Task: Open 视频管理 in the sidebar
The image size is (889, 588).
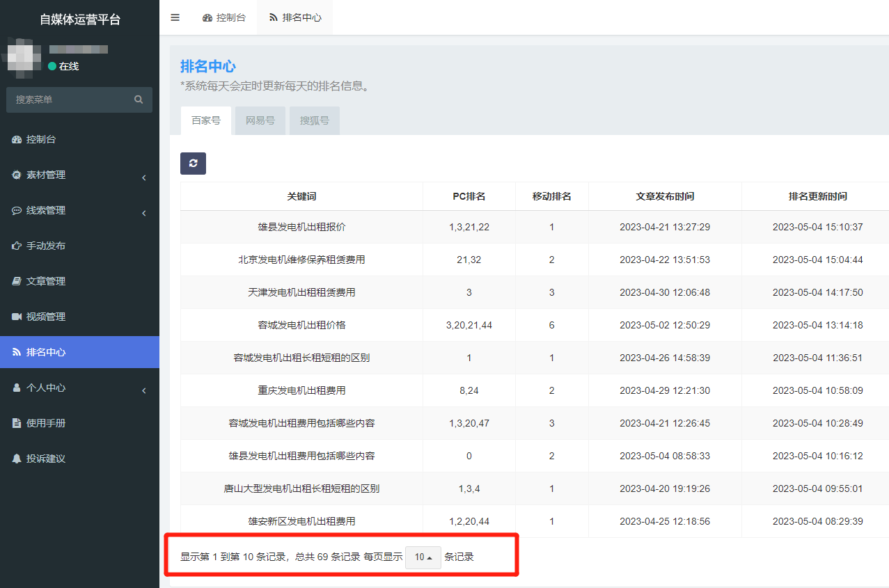Action: 46,317
